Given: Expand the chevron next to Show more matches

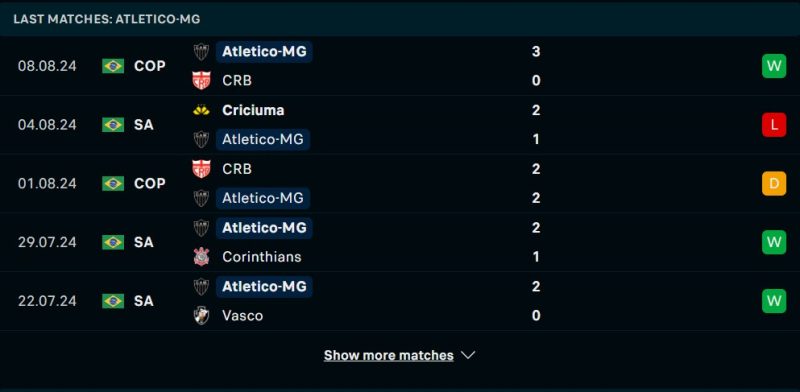Looking at the screenshot, I should [x=468, y=355].
